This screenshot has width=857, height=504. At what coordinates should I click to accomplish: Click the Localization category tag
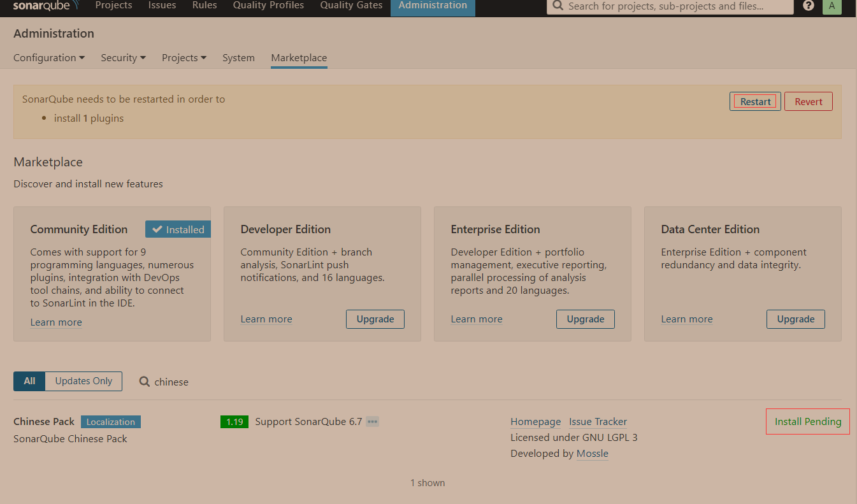pyautogui.click(x=111, y=422)
